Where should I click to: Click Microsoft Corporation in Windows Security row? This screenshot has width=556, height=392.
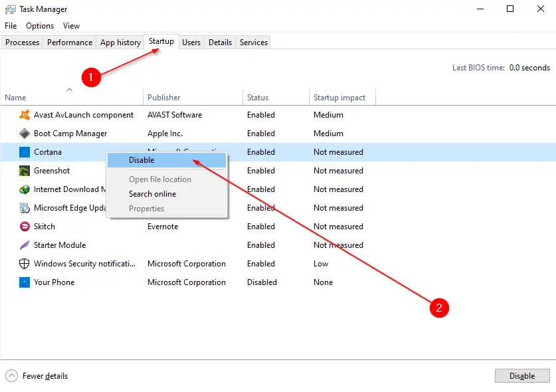pyautogui.click(x=187, y=264)
